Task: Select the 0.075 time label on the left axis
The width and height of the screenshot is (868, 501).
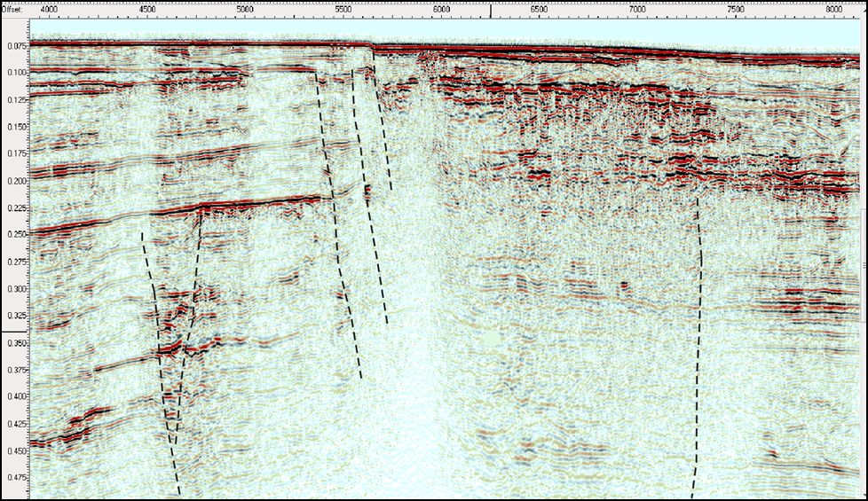Action: pyautogui.click(x=14, y=44)
